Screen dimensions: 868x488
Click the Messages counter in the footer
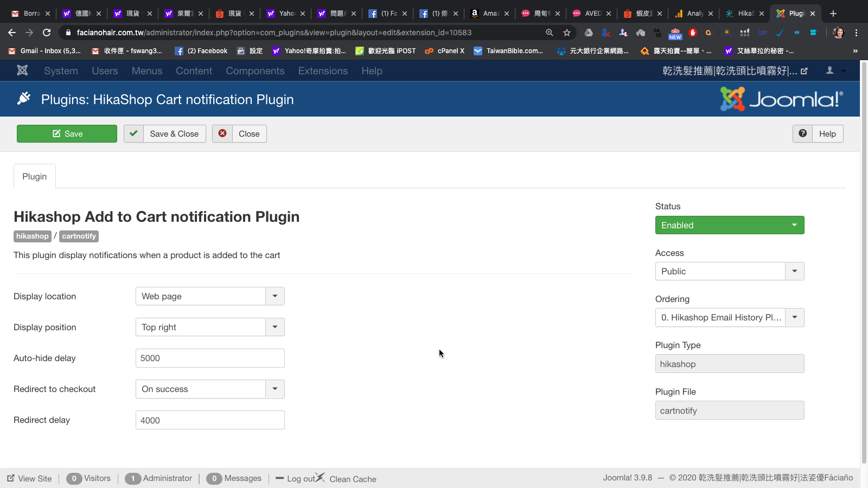coord(234,478)
